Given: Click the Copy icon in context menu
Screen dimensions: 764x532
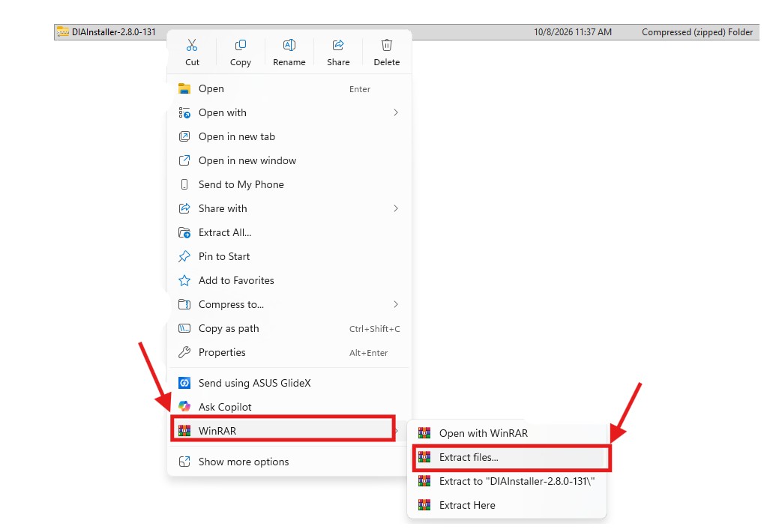Looking at the screenshot, I should [x=240, y=45].
